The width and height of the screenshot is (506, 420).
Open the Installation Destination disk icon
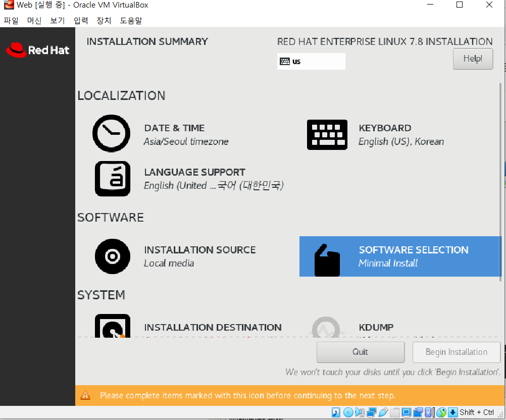tap(112, 326)
